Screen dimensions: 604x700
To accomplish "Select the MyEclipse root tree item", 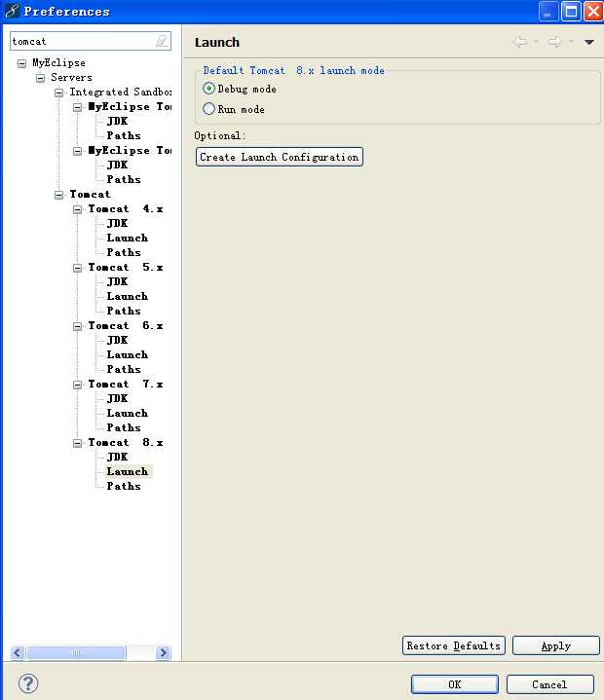I will click(x=58, y=62).
